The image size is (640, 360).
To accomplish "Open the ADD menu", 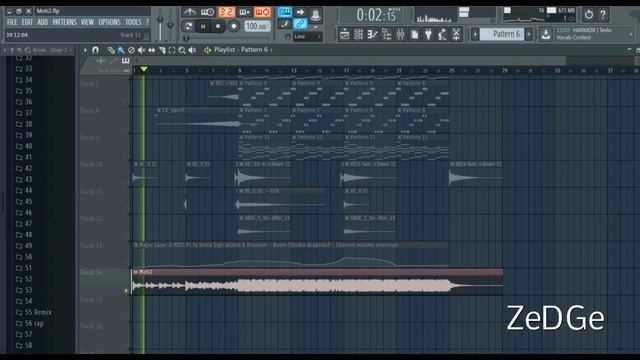I will pyautogui.click(x=42, y=22).
